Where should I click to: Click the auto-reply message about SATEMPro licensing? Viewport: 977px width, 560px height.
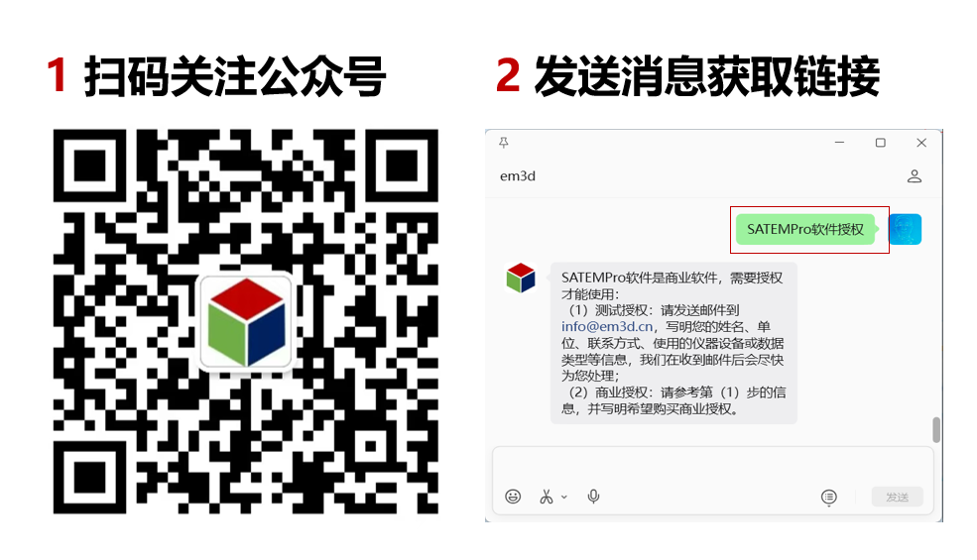[x=673, y=343]
